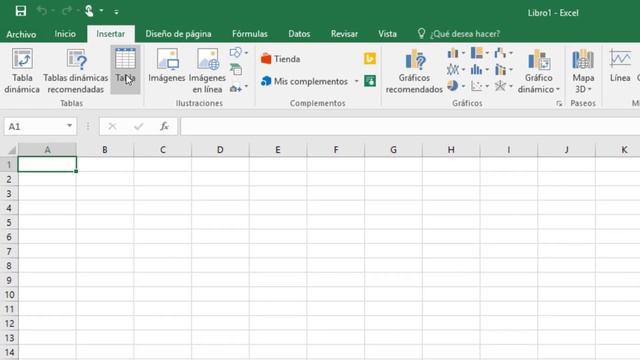Open the touch mode dropdown arrow

(101, 11)
